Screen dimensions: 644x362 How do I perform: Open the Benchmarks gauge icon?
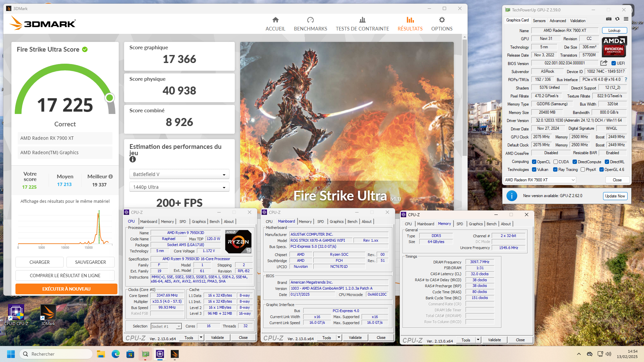coord(311,20)
